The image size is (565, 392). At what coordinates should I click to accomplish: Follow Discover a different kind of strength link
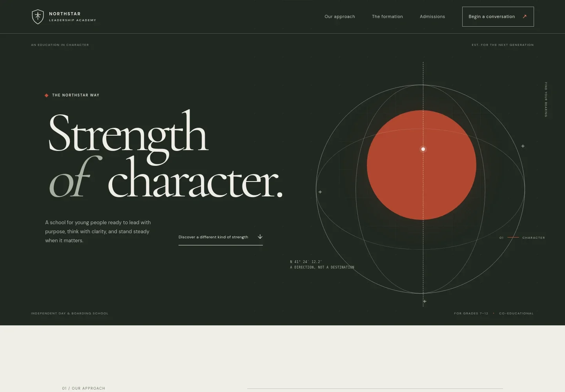(221, 237)
